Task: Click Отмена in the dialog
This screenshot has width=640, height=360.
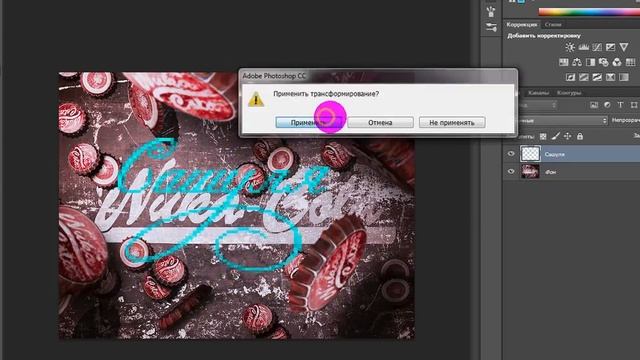Action: [380, 122]
